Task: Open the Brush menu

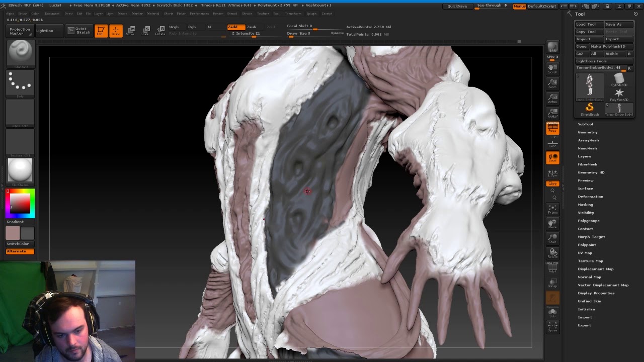Action: pyautogui.click(x=23, y=14)
